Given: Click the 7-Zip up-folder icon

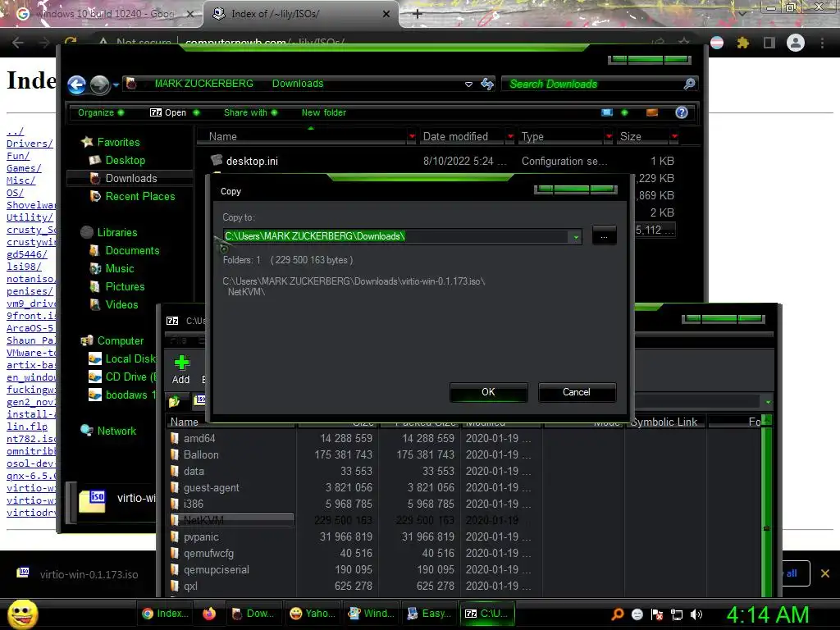Looking at the screenshot, I should [175, 401].
